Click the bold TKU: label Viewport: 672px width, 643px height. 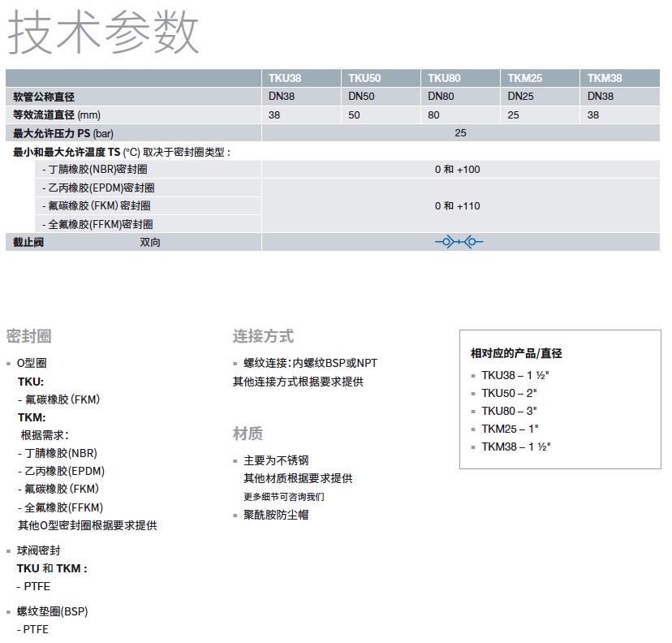[x=31, y=382]
